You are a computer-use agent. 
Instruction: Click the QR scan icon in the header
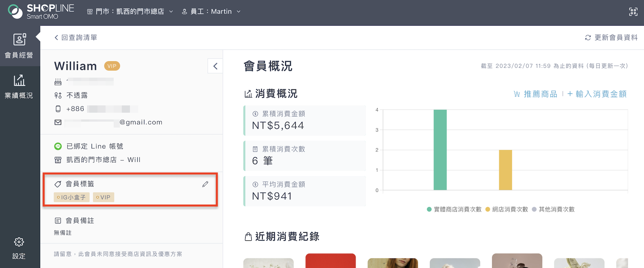click(633, 12)
